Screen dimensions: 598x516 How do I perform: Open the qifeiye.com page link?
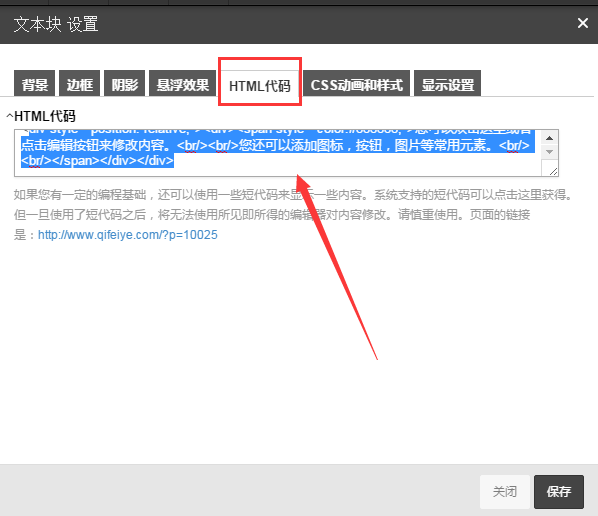pos(128,234)
